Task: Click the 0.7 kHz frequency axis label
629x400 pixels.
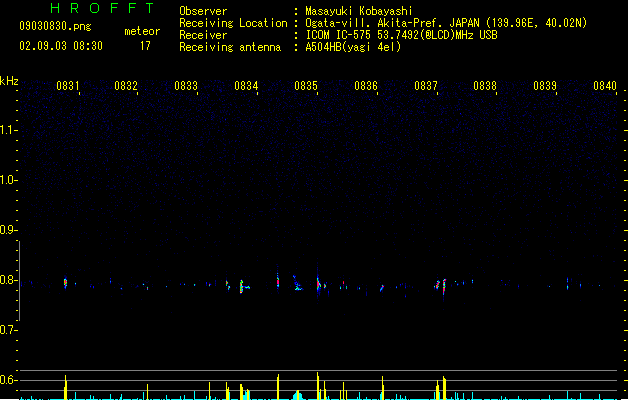Action: point(9,330)
